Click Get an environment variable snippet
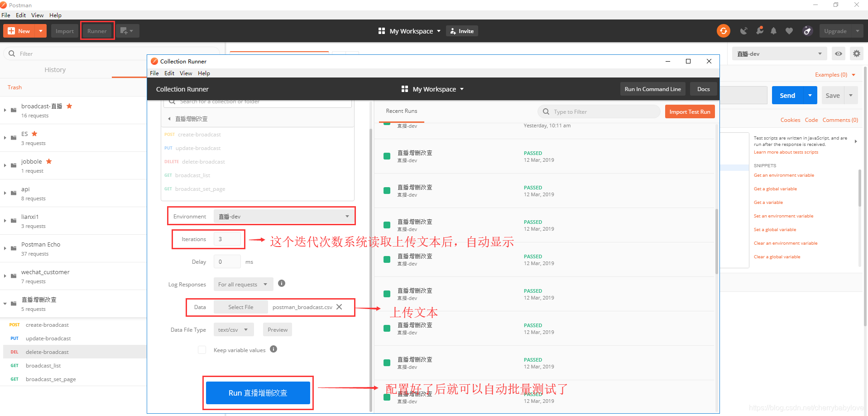Viewport: 868px width, 416px height. (x=784, y=175)
